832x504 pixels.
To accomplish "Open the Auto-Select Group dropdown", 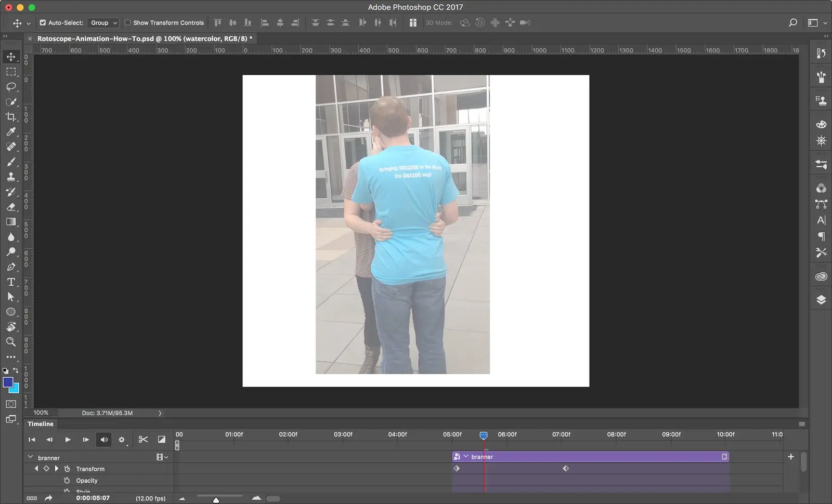I will [103, 22].
